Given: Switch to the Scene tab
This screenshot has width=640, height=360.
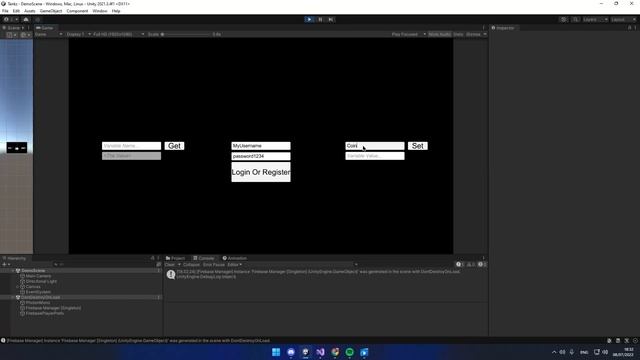Looking at the screenshot, I should point(13,28).
